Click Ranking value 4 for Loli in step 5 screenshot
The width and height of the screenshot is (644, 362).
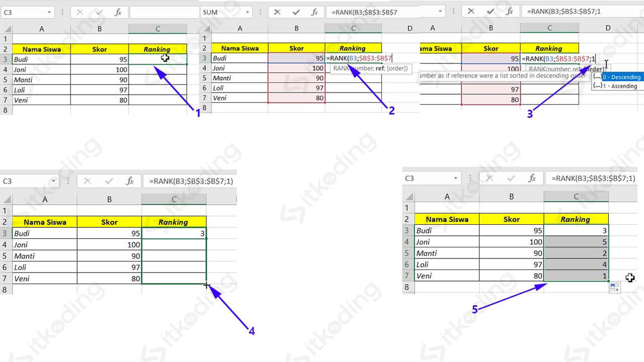pyautogui.click(x=576, y=264)
